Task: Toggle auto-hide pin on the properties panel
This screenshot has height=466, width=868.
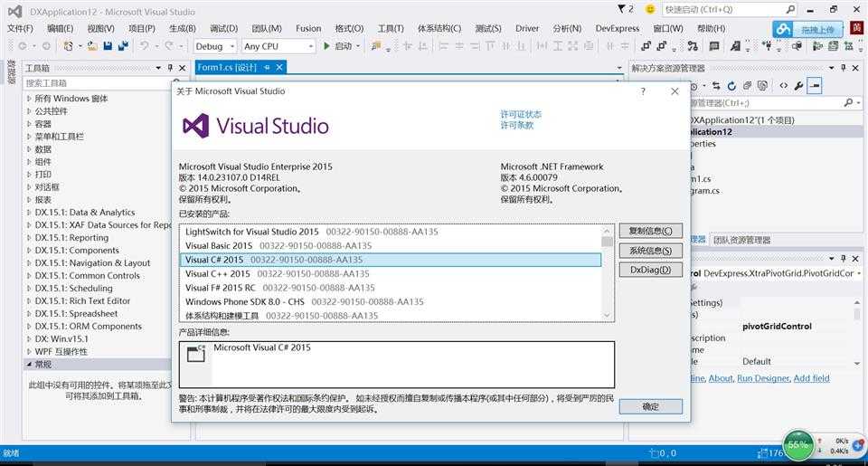Action: (843, 258)
